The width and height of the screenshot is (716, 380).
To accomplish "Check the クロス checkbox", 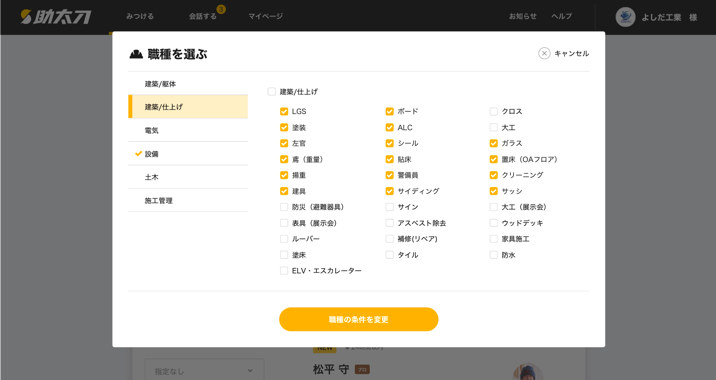I will click(494, 111).
